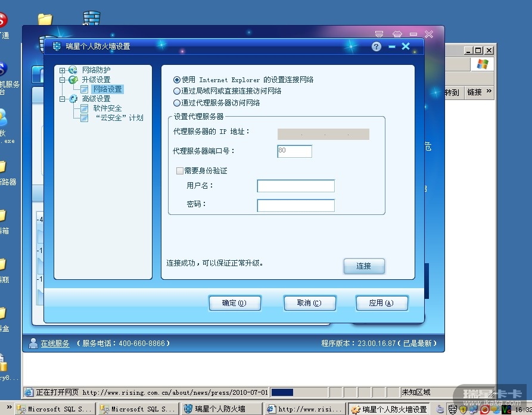Select 软件安全 in the settings tree
The image size is (532, 415).
point(107,108)
